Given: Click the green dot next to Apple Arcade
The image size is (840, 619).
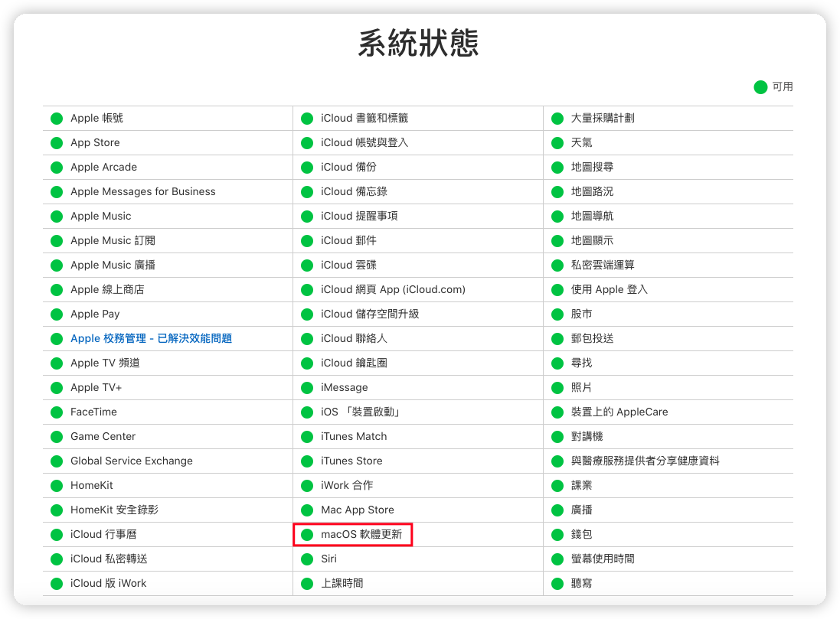Looking at the screenshot, I should pyautogui.click(x=57, y=168).
